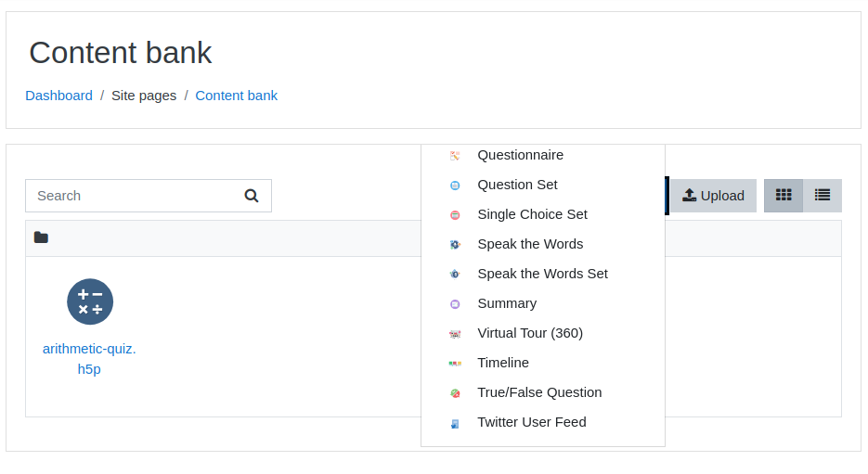Open the Upload button
Viewport: 868px width, 474px height.
click(x=714, y=196)
